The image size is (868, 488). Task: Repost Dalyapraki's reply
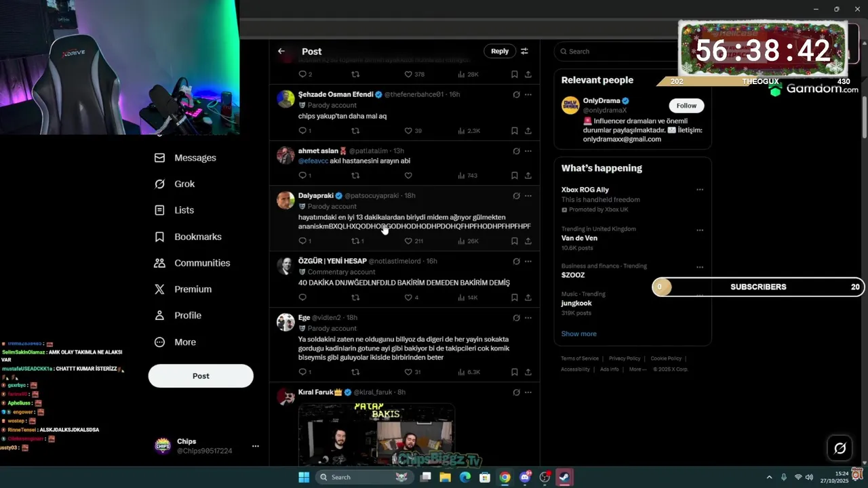point(355,241)
